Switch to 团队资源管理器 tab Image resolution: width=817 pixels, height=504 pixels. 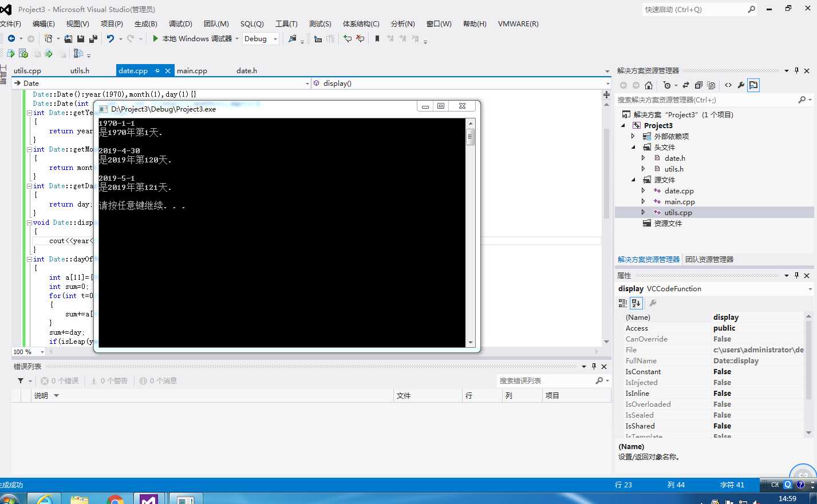pyautogui.click(x=709, y=259)
